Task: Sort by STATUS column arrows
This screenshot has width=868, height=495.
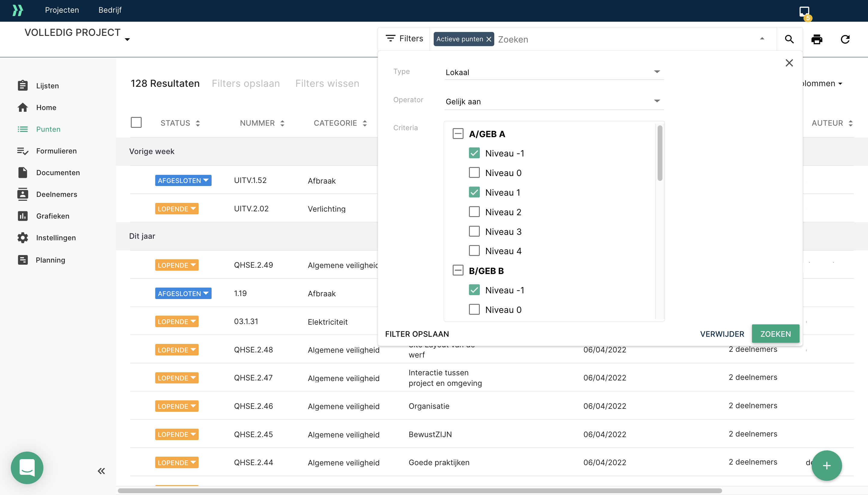Action: tap(198, 123)
